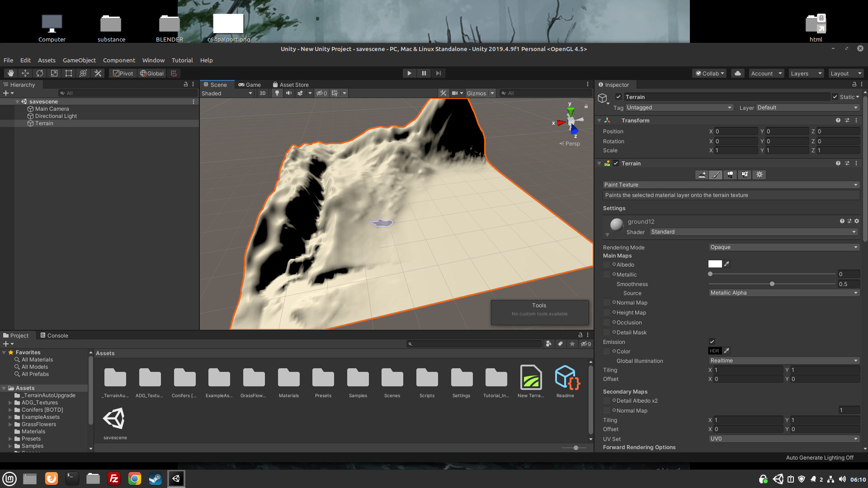Open Source Metallic Alpha dropdown

pyautogui.click(x=784, y=293)
